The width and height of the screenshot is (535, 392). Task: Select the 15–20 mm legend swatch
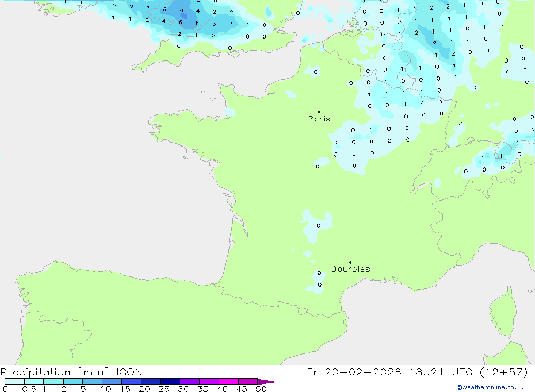click(132, 381)
